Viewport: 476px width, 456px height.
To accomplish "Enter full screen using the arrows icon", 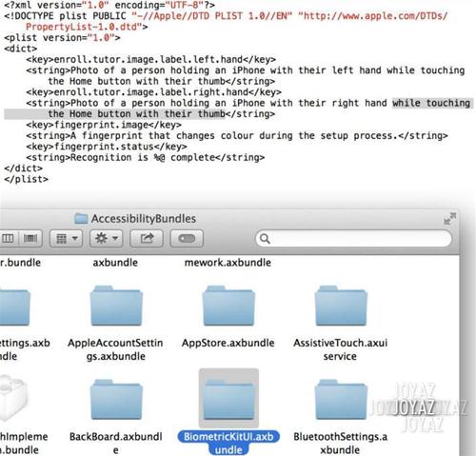I will click(449, 219).
